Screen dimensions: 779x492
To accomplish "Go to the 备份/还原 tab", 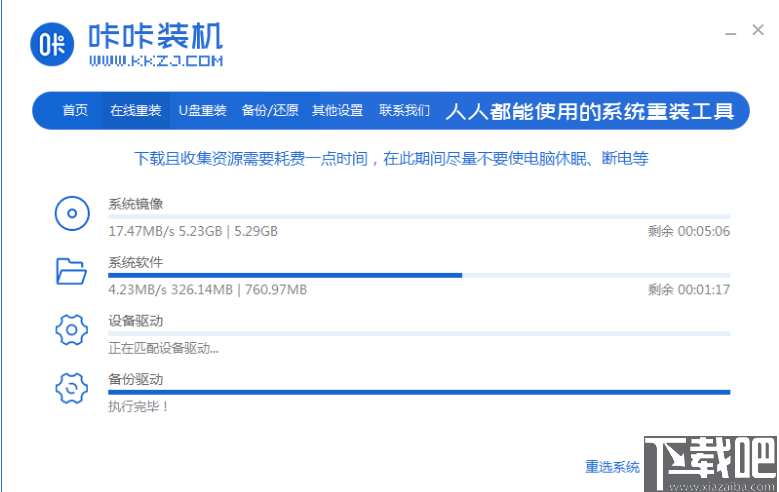I will [x=270, y=111].
